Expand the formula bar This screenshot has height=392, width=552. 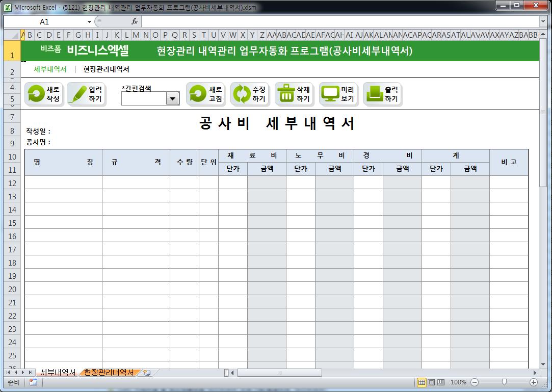click(x=543, y=21)
